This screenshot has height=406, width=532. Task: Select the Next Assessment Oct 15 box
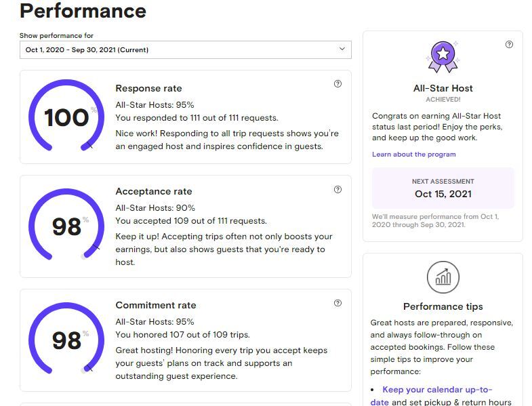pos(443,188)
